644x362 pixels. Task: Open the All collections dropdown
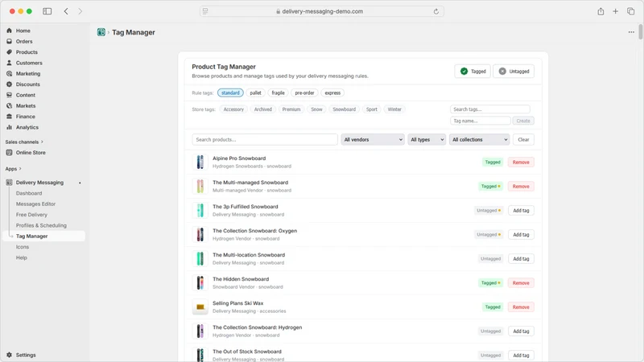(479, 139)
